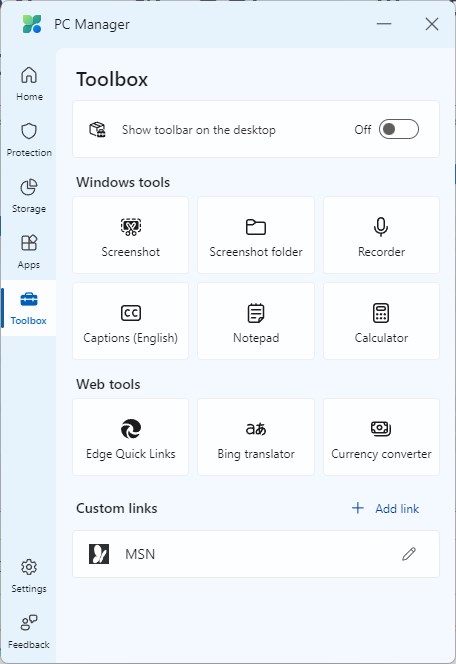Click Add link for custom links

[385, 508]
